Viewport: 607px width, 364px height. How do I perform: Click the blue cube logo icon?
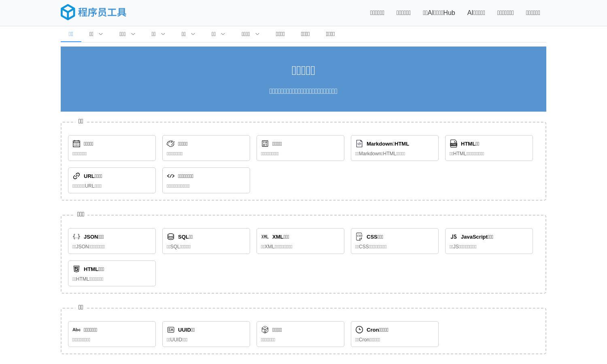pyautogui.click(x=68, y=12)
